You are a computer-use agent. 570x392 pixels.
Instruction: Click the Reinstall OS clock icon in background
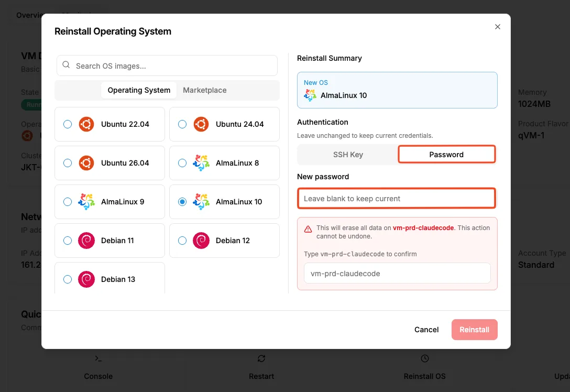[x=424, y=358]
